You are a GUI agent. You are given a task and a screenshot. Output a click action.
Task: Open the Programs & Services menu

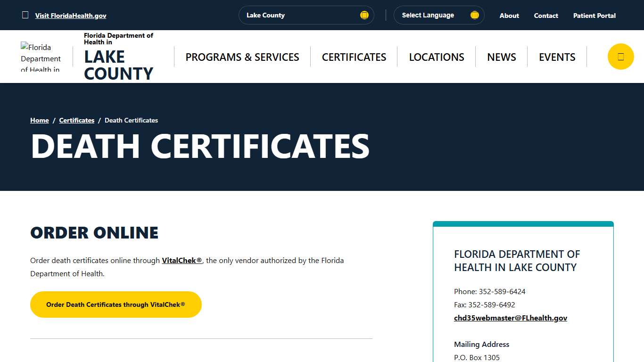[x=242, y=57]
